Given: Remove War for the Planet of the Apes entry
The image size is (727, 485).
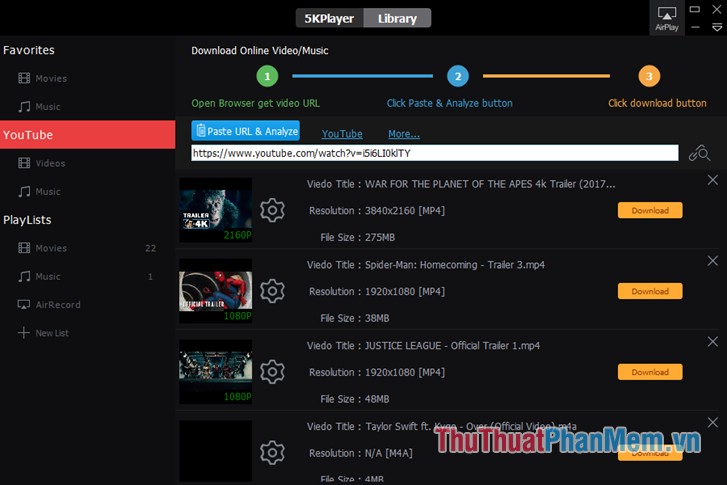Looking at the screenshot, I should (713, 180).
